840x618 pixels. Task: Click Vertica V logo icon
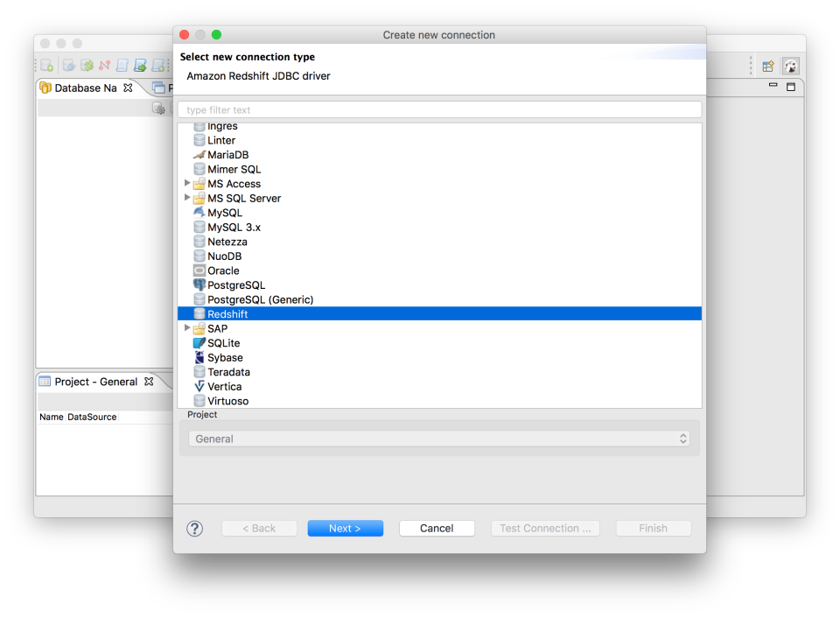199,386
